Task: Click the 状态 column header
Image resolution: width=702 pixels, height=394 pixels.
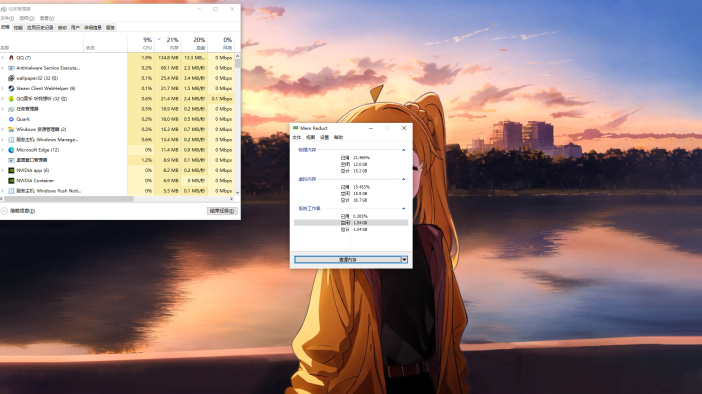Action: pyautogui.click(x=106, y=43)
